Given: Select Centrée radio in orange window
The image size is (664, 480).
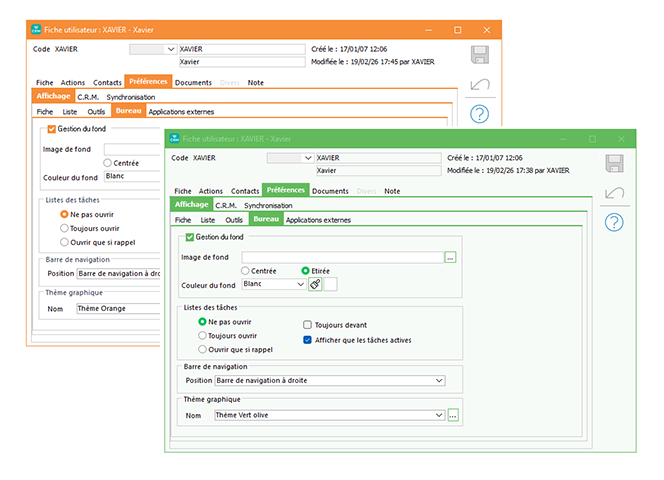Looking at the screenshot, I should (x=108, y=163).
